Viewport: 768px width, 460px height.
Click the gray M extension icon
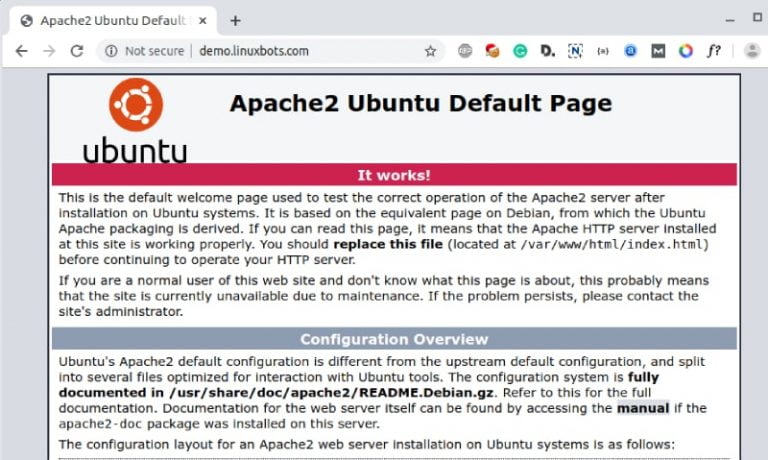658,50
